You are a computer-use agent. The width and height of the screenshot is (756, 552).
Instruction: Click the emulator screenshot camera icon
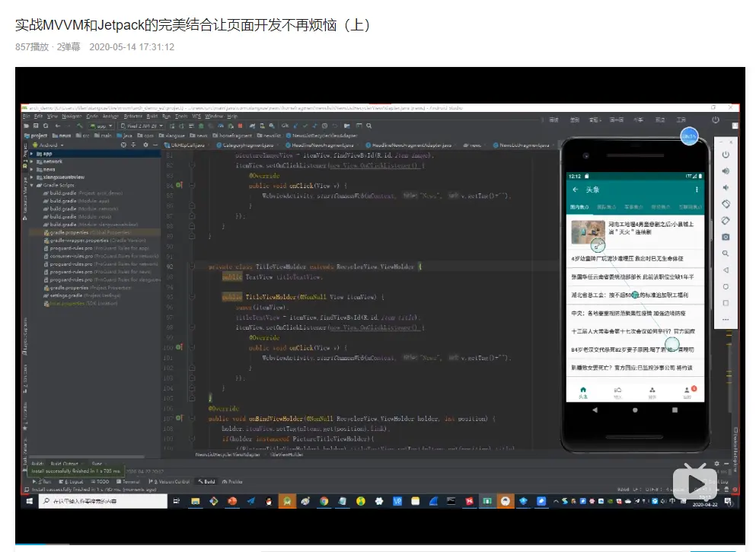click(726, 238)
